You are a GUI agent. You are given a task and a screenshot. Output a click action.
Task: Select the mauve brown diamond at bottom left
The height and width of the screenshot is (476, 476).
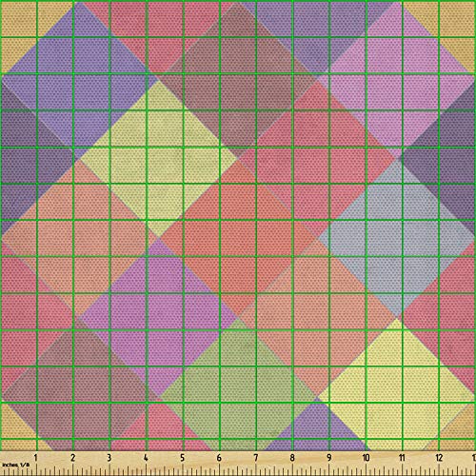click(79, 397)
